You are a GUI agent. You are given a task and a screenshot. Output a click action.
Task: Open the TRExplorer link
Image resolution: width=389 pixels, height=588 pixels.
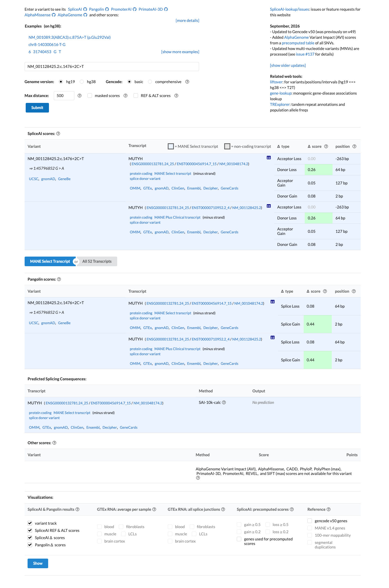tap(280, 105)
